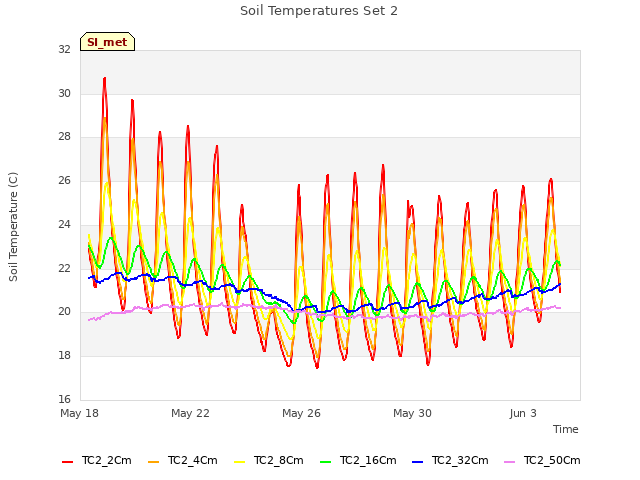Click the May 22 x-axis tick label
This screenshot has width=640, height=480.
click(x=190, y=413)
